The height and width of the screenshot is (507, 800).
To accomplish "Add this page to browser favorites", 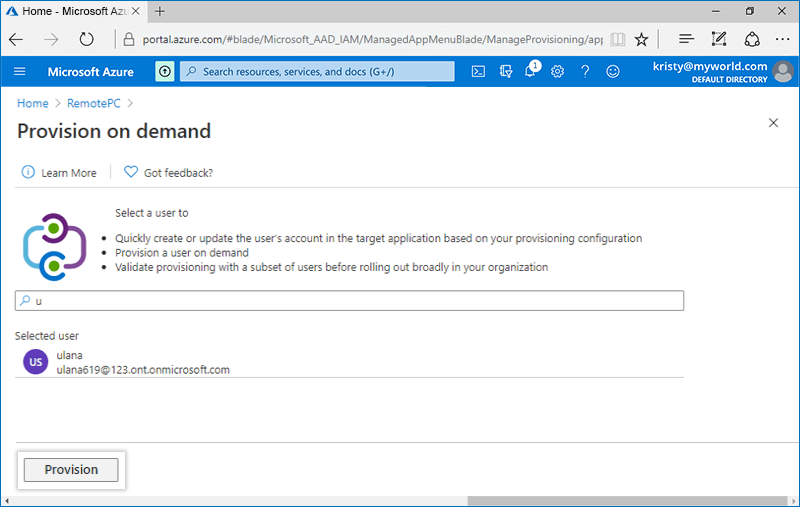I will coord(642,40).
